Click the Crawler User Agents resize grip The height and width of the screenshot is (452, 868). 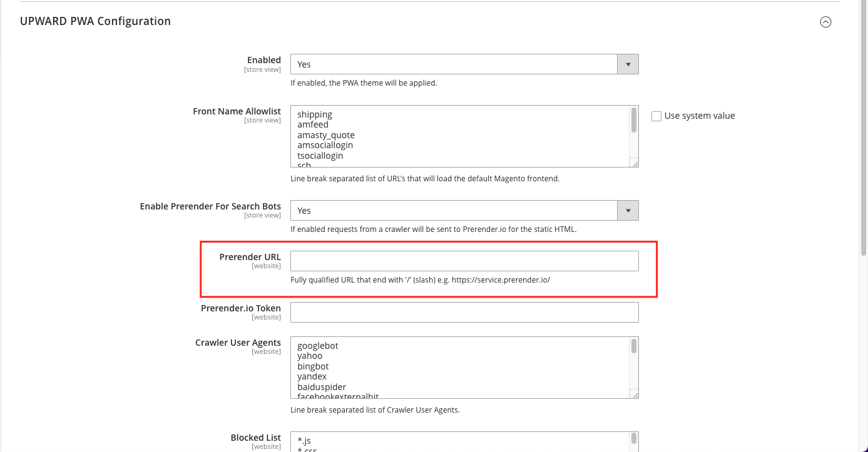pos(635,394)
